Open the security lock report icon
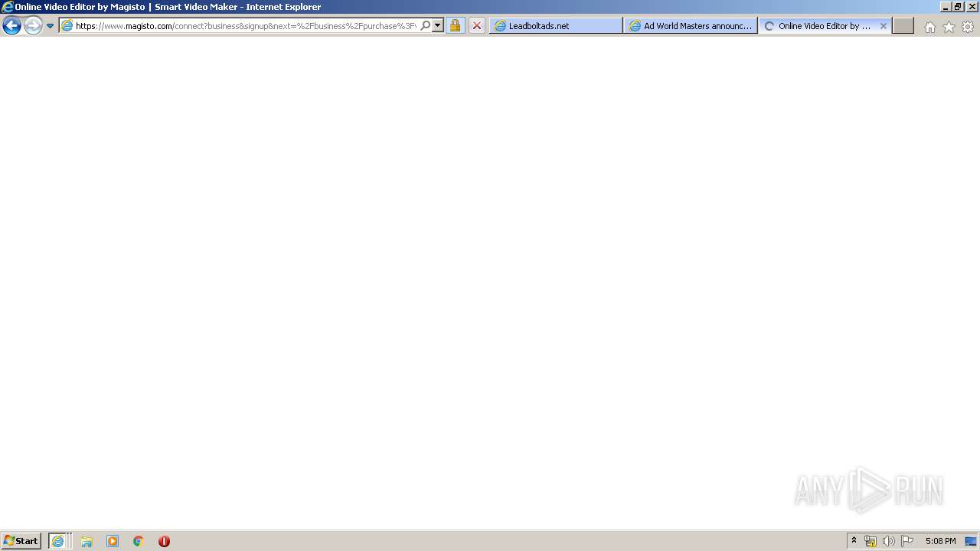 point(455,25)
